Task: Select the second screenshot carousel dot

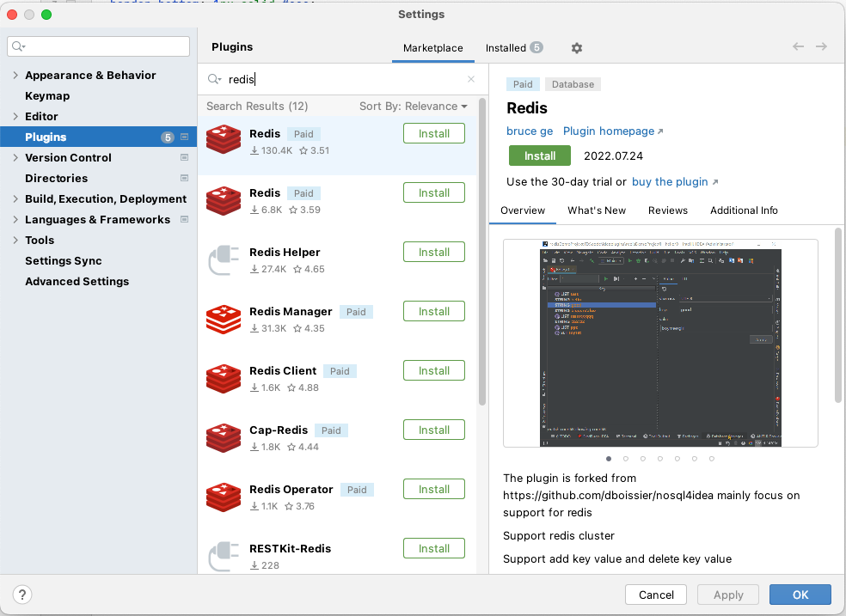Action: tap(626, 459)
